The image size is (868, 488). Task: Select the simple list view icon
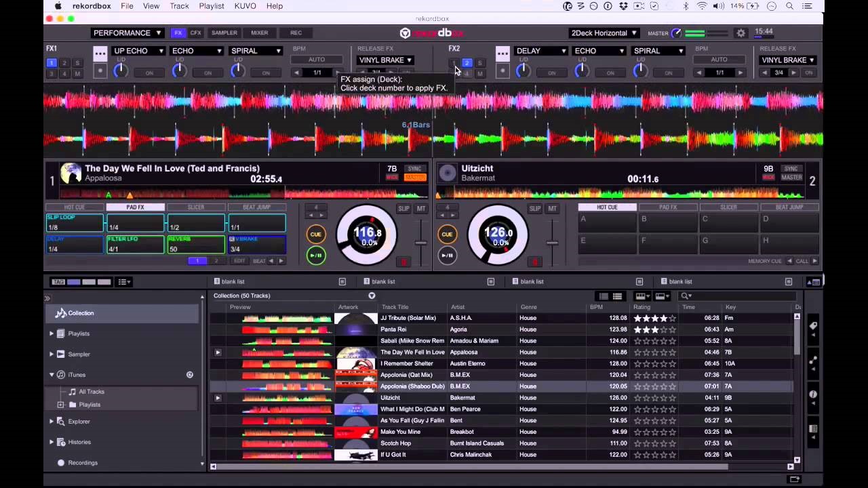[603, 296]
